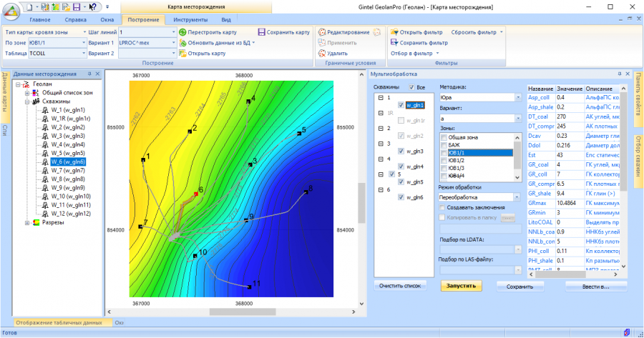
Task: Click the Перестроить карту rebuild icon
Action: click(x=182, y=32)
